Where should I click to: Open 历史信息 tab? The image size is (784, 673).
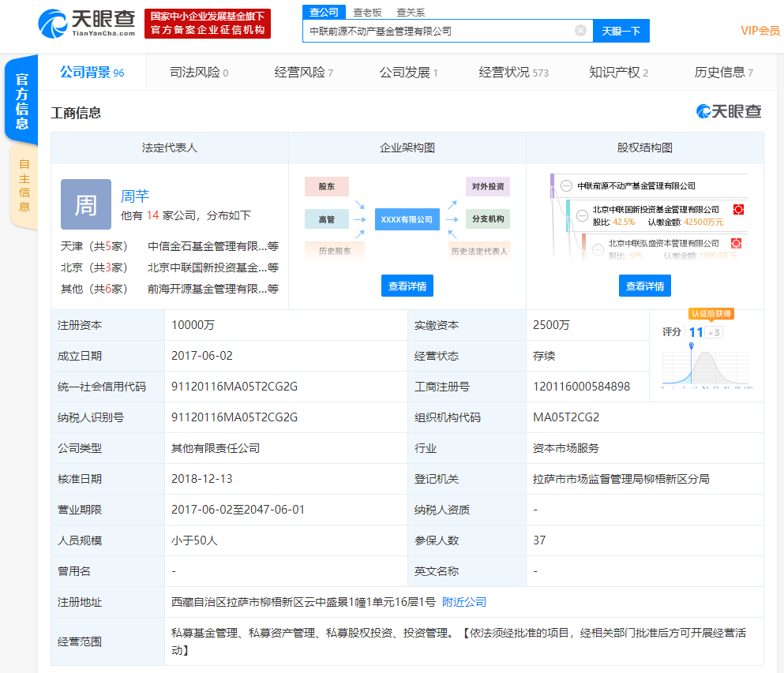pos(723,73)
